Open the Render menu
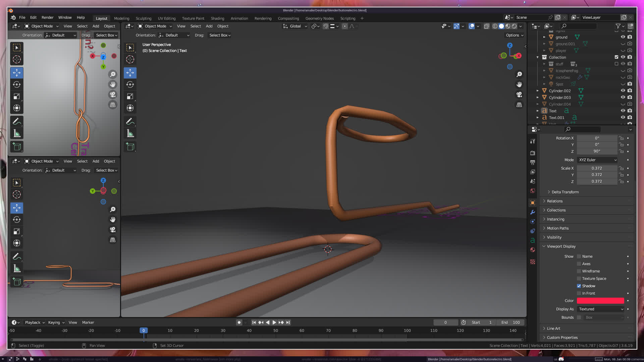This screenshot has width=644, height=362. [47, 17]
